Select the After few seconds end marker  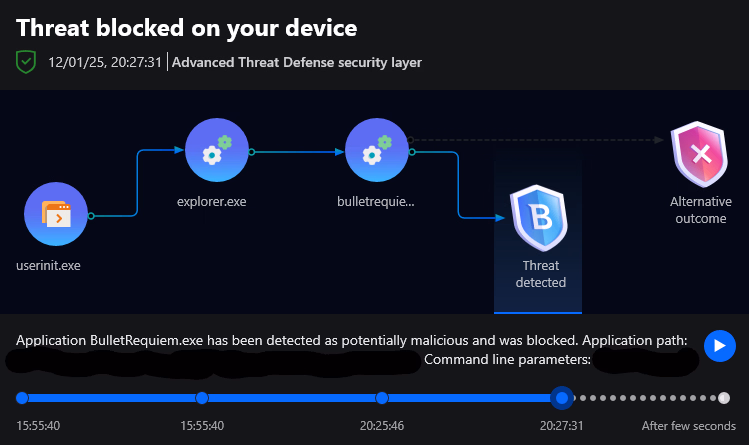pos(724,398)
